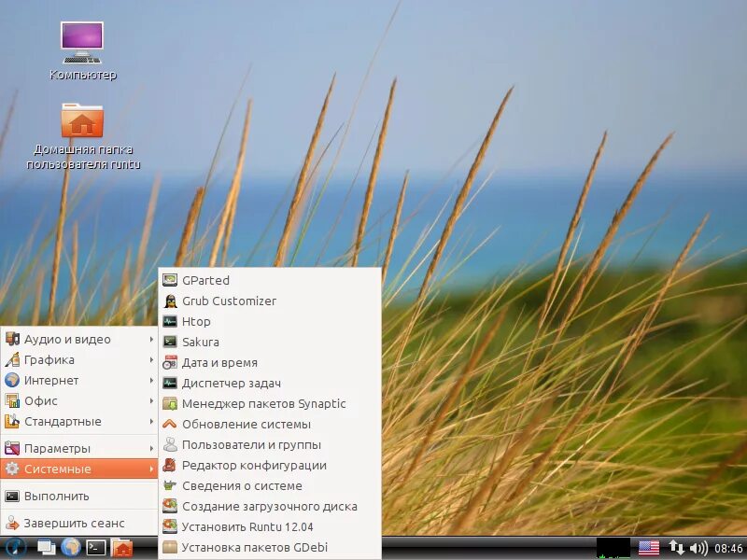Screen dimensions: 747x560
Task: Select the highlighted Системные menu item
Action: point(79,469)
